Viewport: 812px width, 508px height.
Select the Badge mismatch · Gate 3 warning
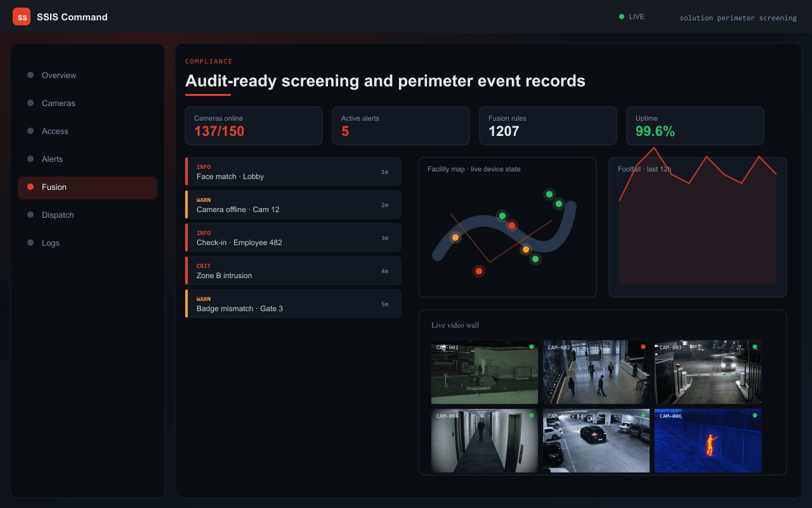click(293, 304)
